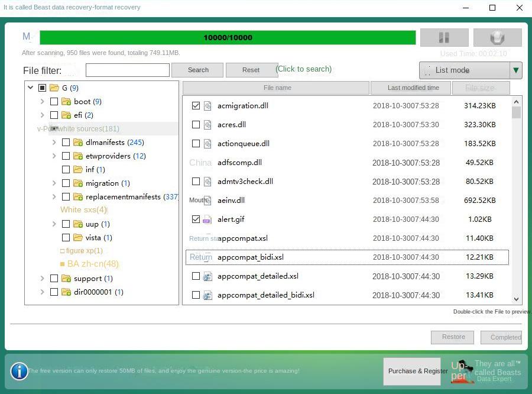Uncheck the acmigration.dll checkbox
This screenshot has width=532, height=394.
click(x=196, y=105)
